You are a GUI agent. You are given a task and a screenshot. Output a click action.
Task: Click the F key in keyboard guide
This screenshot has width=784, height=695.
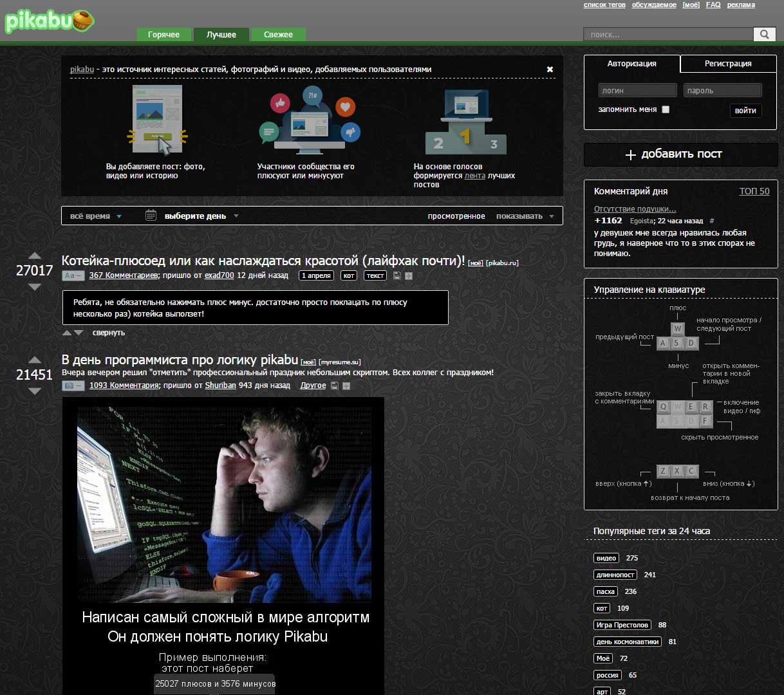705,421
